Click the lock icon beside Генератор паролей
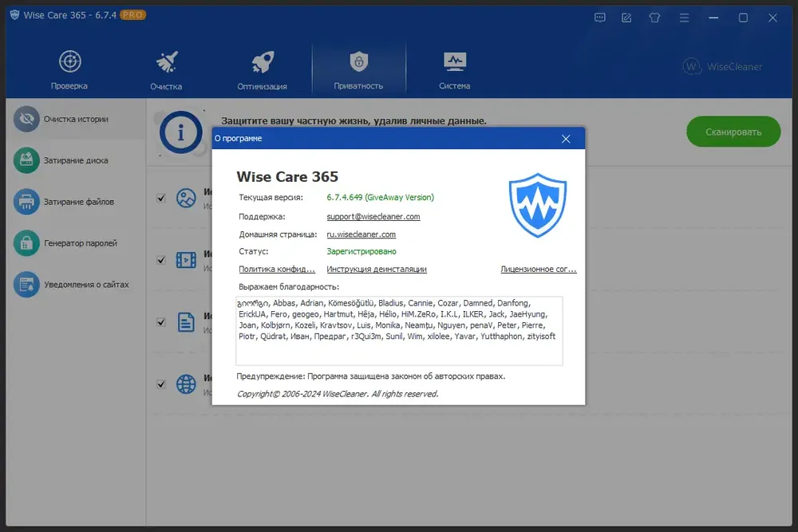Viewport: 798px width, 532px height. click(x=26, y=243)
